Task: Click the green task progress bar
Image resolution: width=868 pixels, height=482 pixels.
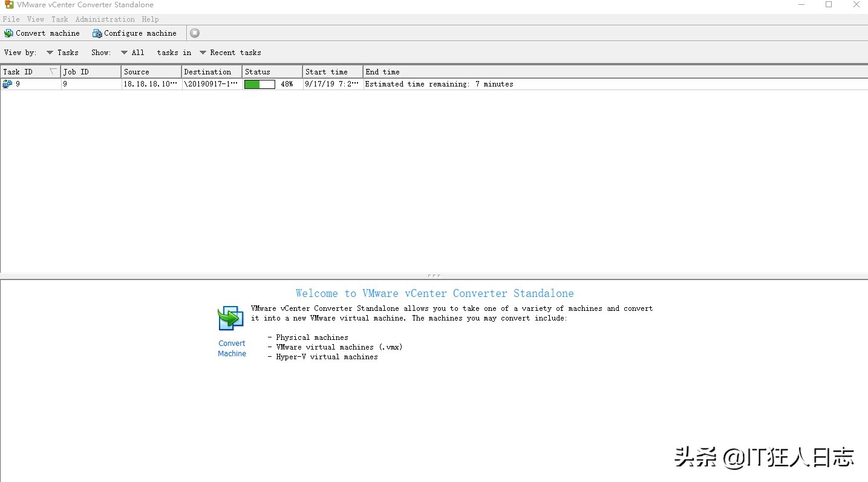Action: point(259,85)
